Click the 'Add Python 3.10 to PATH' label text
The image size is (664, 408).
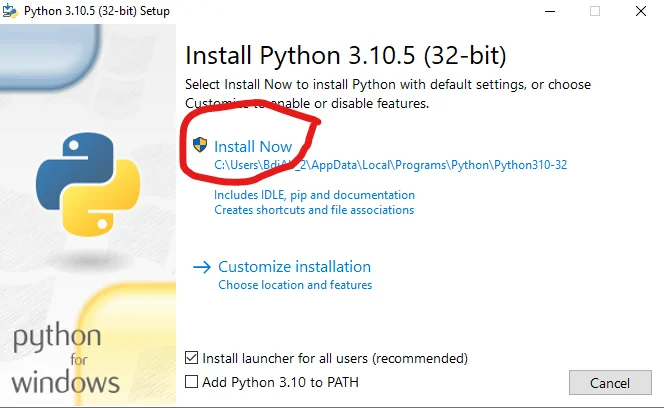point(280,382)
